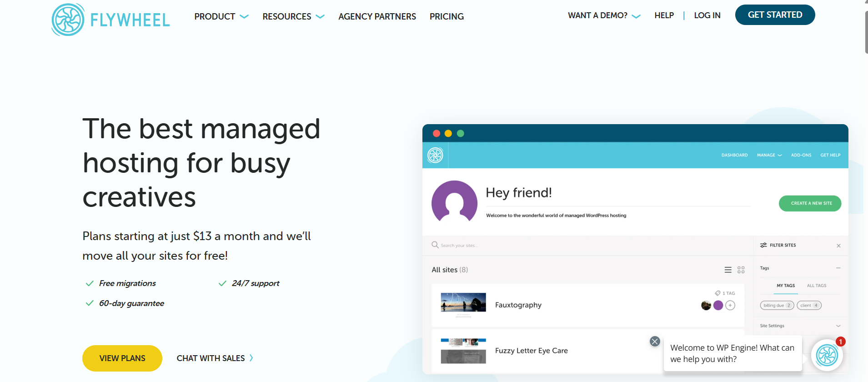Click the 24/7 support checkmark item
The height and width of the screenshot is (382, 868).
[249, 283]
